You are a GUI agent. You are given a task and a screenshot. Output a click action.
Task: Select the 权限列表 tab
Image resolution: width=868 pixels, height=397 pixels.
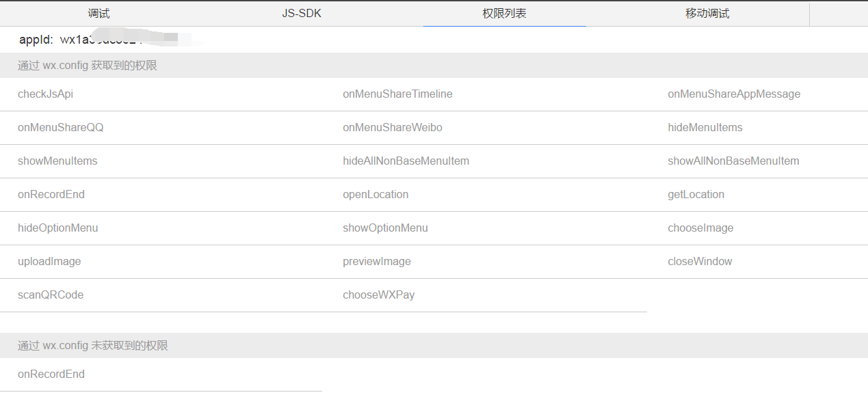504,14
